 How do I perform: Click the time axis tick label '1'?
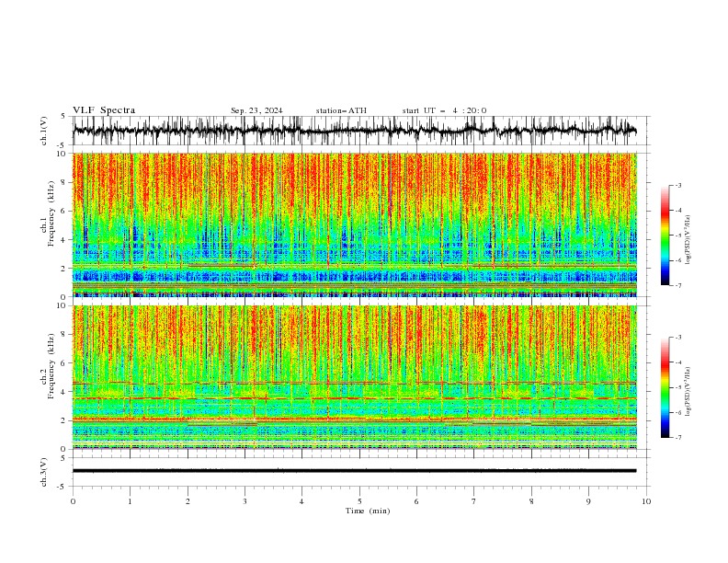130,501
